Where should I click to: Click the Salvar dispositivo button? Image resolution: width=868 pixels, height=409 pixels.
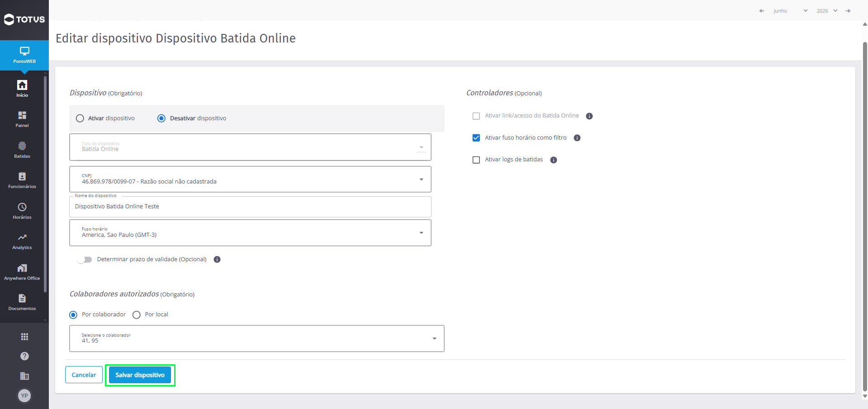tap(140, 375)
